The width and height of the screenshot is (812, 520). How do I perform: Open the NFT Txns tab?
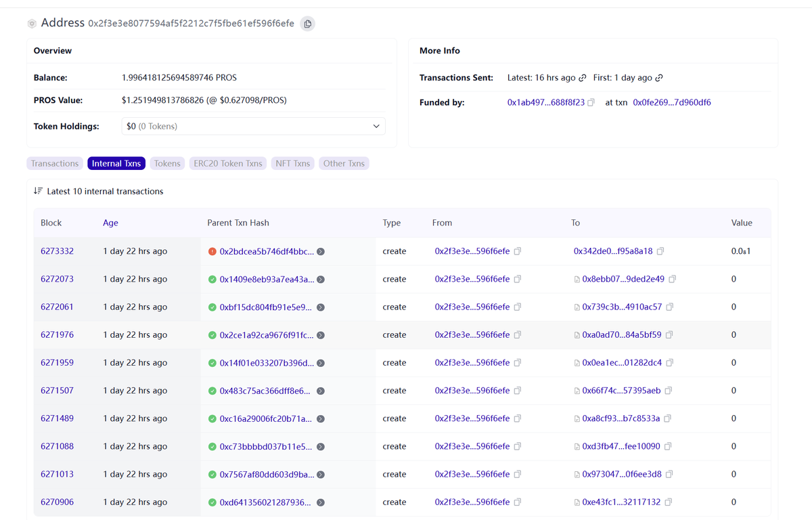pyautogui.click(x=293, y=163)
